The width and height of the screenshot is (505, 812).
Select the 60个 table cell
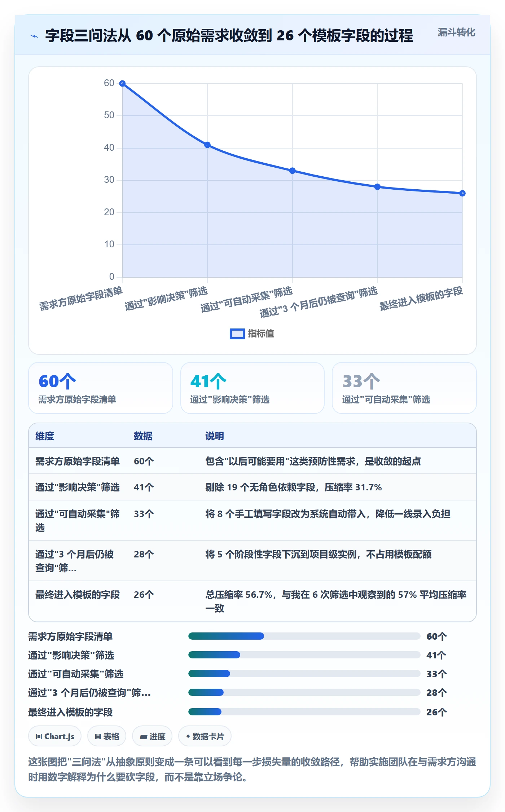point(144,461)
